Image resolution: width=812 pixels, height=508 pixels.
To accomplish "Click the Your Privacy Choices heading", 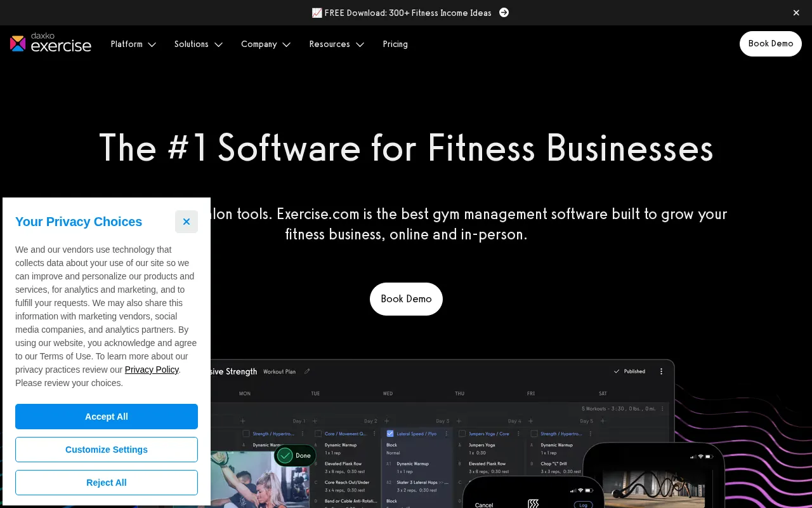I will 79,222.
